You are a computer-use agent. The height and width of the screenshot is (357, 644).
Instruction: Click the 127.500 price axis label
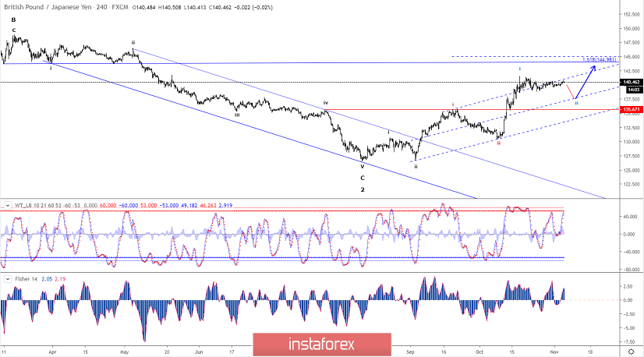(632, 156)
